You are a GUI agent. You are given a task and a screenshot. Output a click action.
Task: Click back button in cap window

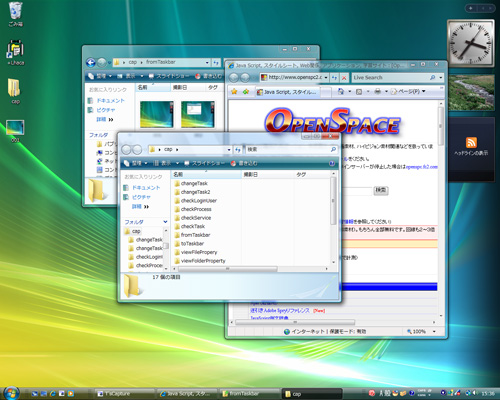(127, 150)
